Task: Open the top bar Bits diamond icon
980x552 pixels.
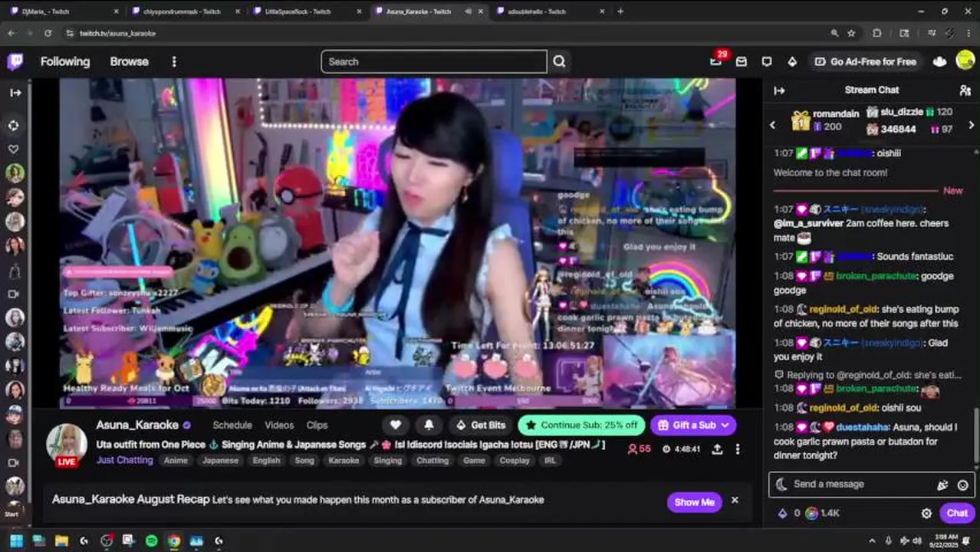Action: pyautogui.click(x=792, y=62)
